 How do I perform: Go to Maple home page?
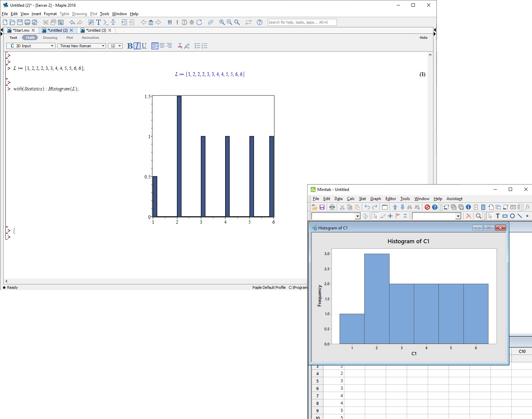(151, 22)
